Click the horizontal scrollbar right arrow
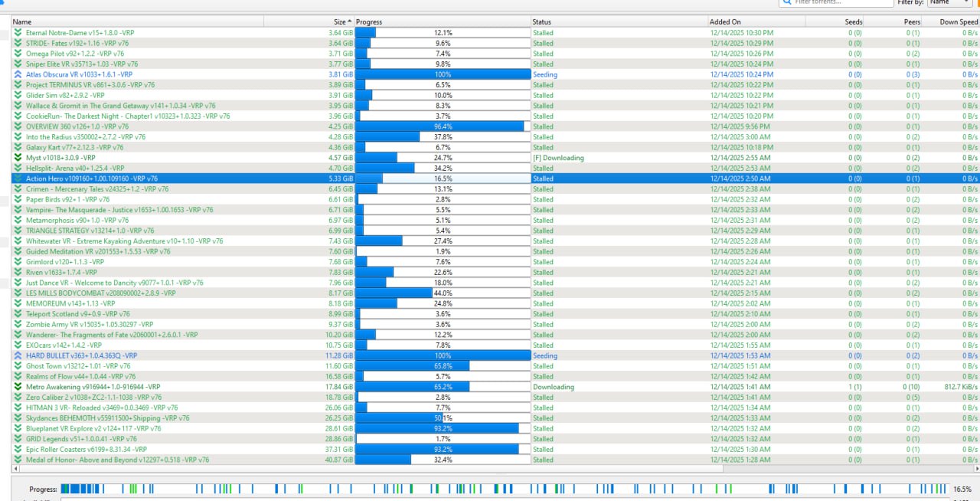 [x=976, y=468]
